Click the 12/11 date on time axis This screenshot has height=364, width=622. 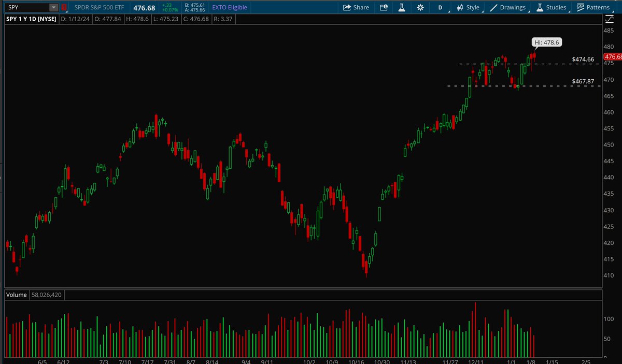(x=475, y=361)
